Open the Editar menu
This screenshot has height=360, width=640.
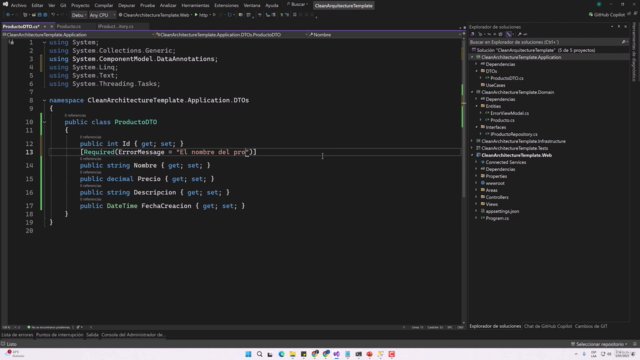(x=37, y=5)
